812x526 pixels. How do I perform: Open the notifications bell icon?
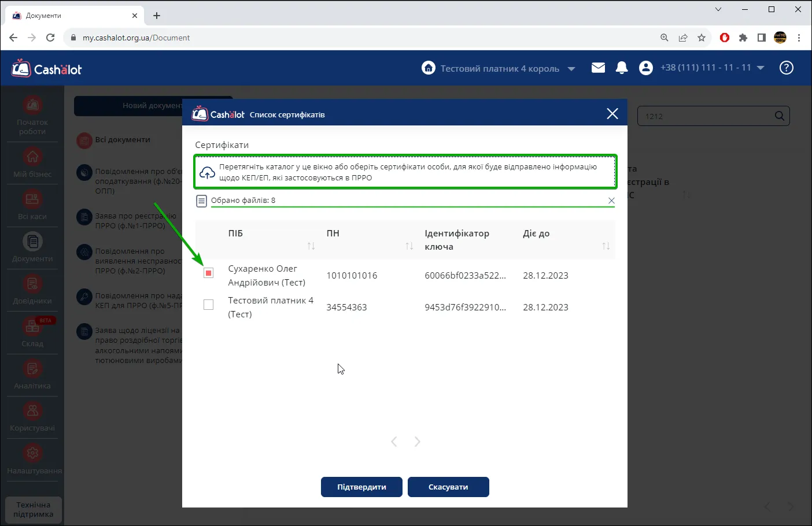(622, 68)
